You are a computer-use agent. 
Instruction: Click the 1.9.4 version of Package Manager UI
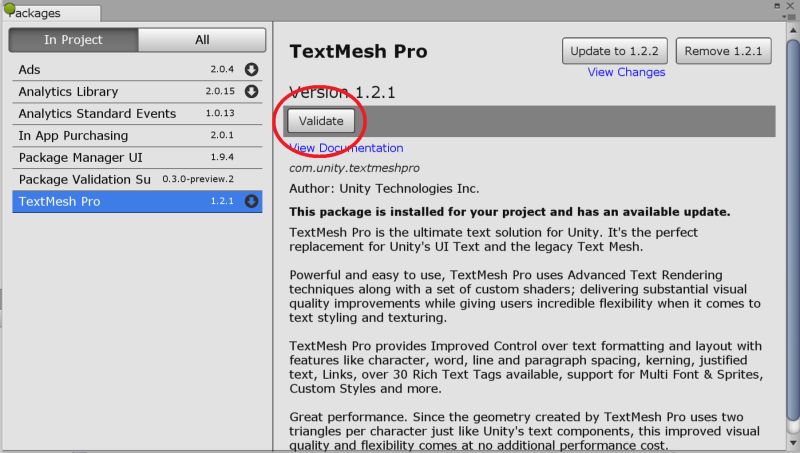point(222,157)
